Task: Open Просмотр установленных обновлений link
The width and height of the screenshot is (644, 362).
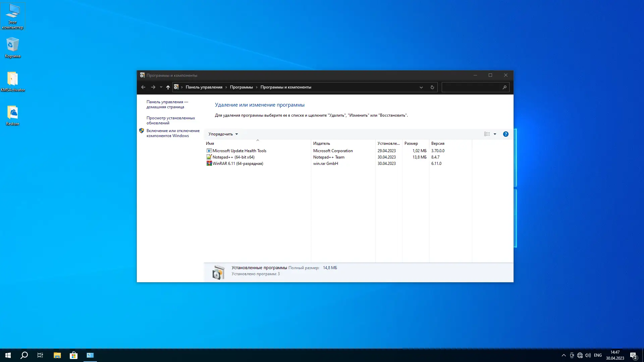Action: pyautogui.click(x=170, y=120)
